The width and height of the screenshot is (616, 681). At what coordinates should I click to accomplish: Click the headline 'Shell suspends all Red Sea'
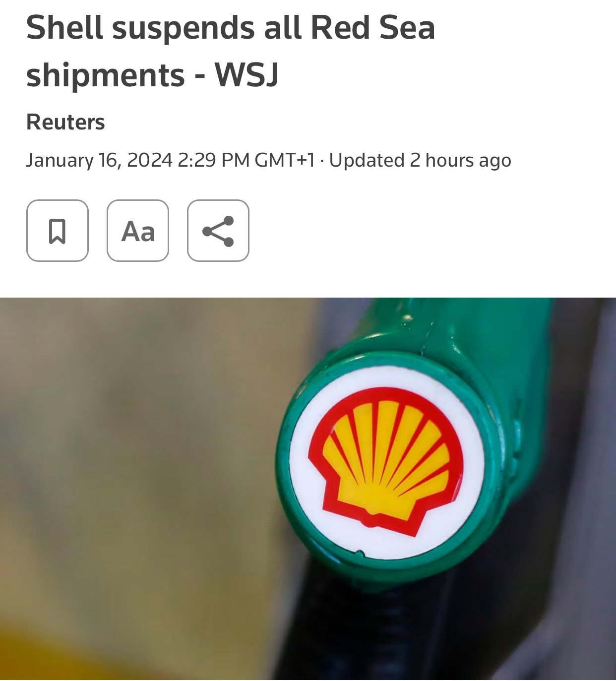[231, 27]
